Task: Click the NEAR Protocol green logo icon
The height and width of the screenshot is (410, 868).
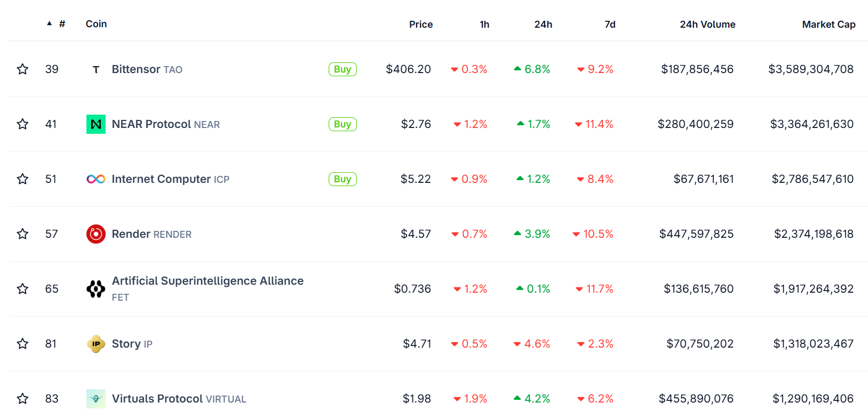Action: coord(96,124)
